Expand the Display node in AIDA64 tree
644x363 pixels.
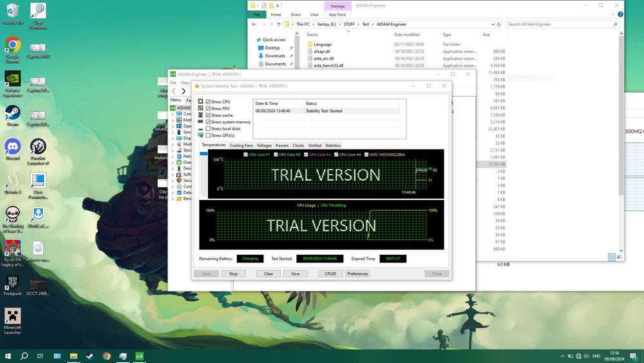[x=173, y=138]
